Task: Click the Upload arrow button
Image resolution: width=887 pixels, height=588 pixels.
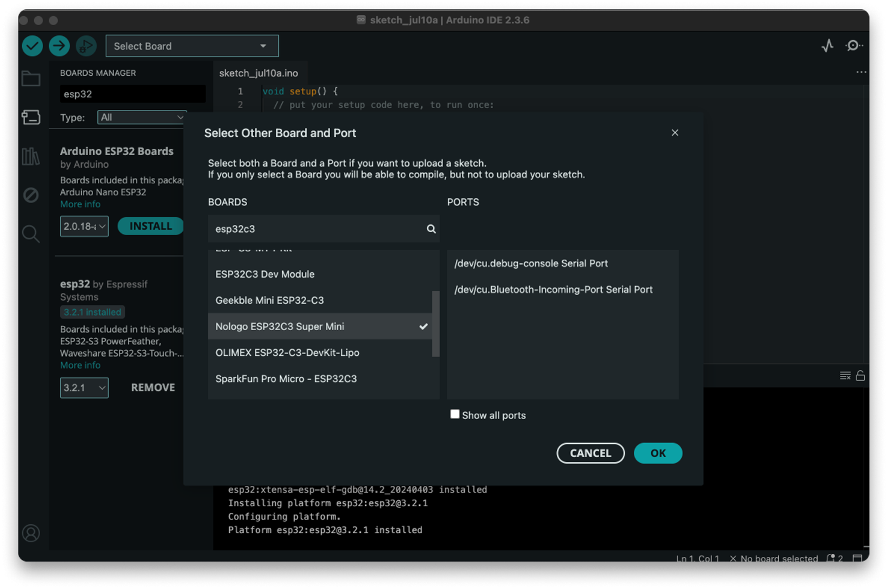Action: pos(59,46)
